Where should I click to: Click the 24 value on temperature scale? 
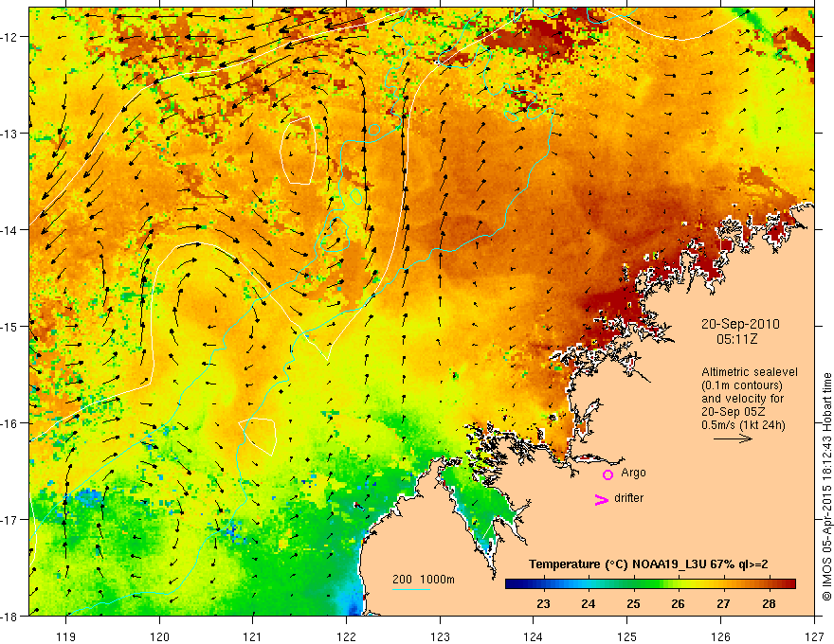pos(589,603)
